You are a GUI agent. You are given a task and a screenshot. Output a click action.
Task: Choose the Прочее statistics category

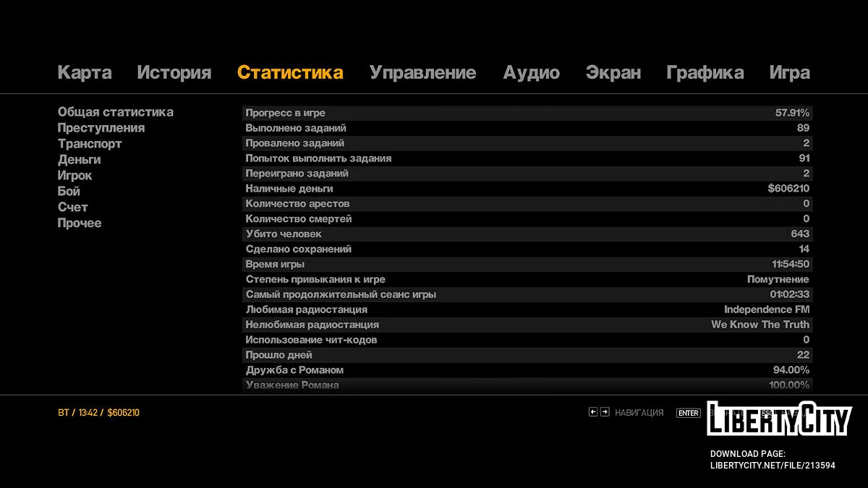(80, 223)
